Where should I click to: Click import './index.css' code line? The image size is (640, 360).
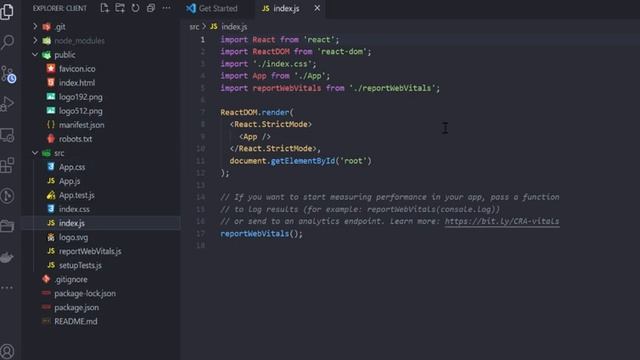[268, 64]
